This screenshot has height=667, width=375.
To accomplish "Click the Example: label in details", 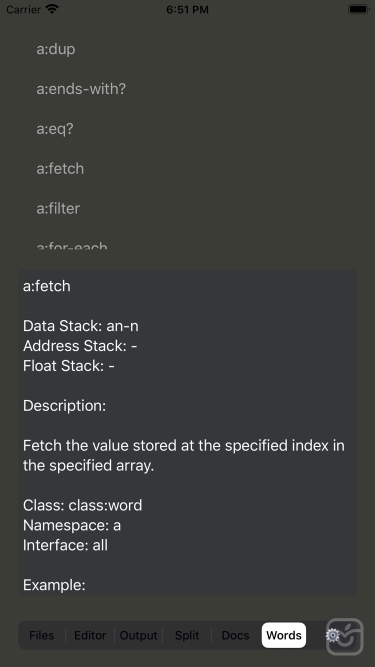I will tap(54, 585).
